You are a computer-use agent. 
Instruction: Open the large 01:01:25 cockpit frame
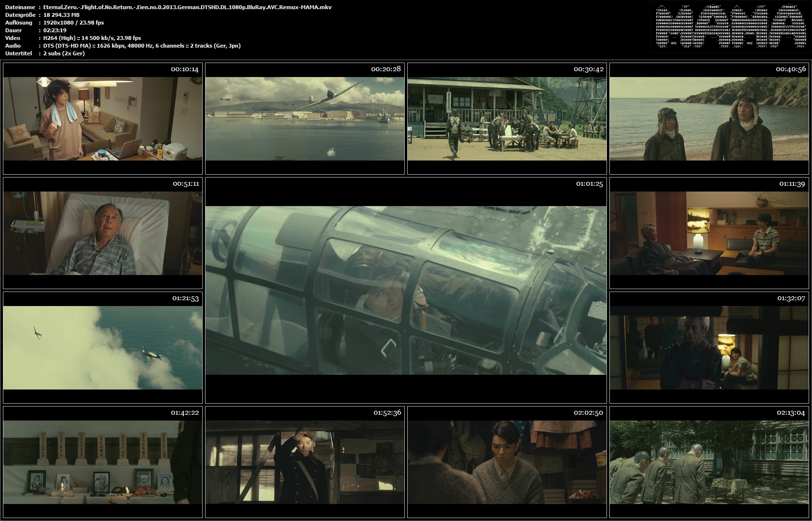pyautogui.click(x=406, y=290)
